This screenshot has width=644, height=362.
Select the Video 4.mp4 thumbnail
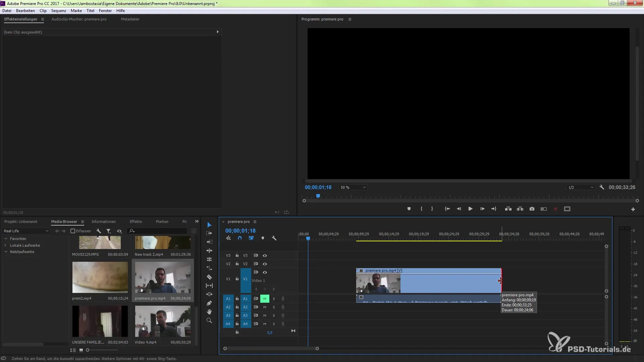pos(163,321)
